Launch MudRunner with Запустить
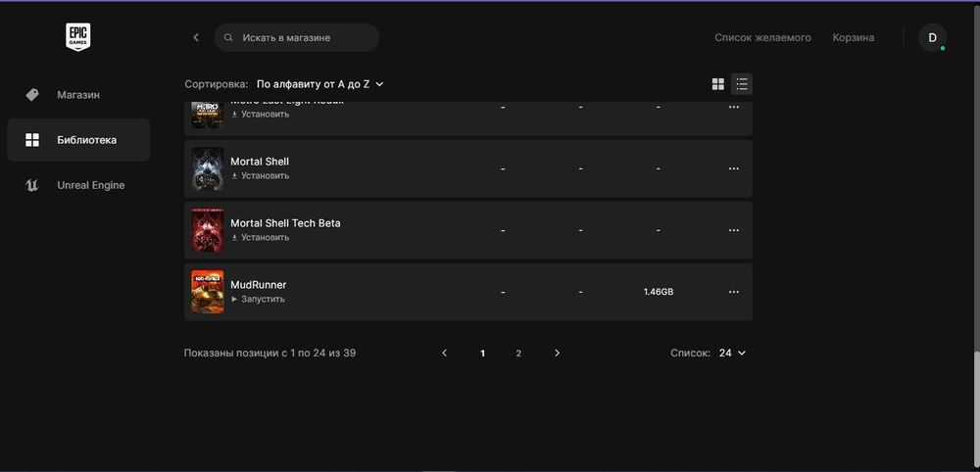The image size is (980, 472). pos(262,299)
